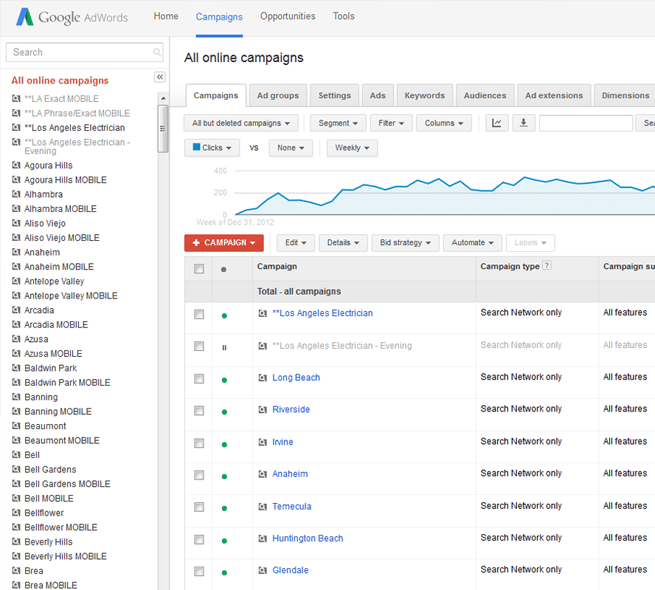Viewport: 655px width, 590px height.
Task: Open the Glendale campaign link
Action: [290, 570]
